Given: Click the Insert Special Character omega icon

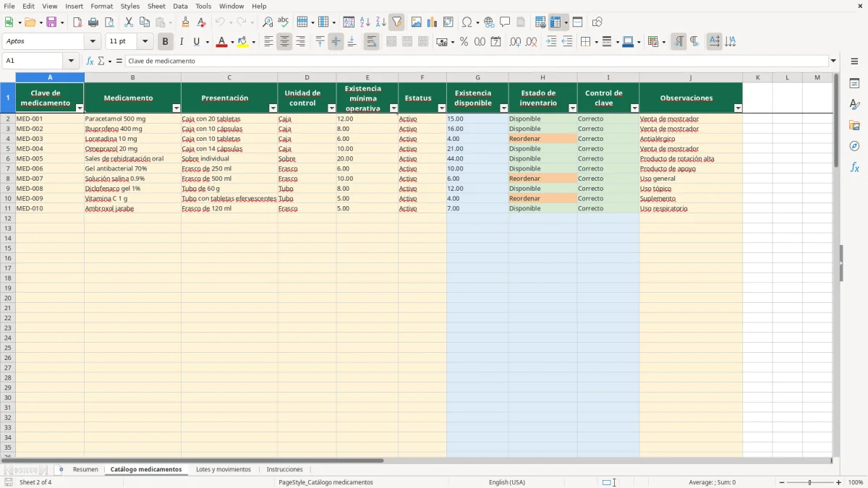Looking at the screenshot, I should (467, 22).
